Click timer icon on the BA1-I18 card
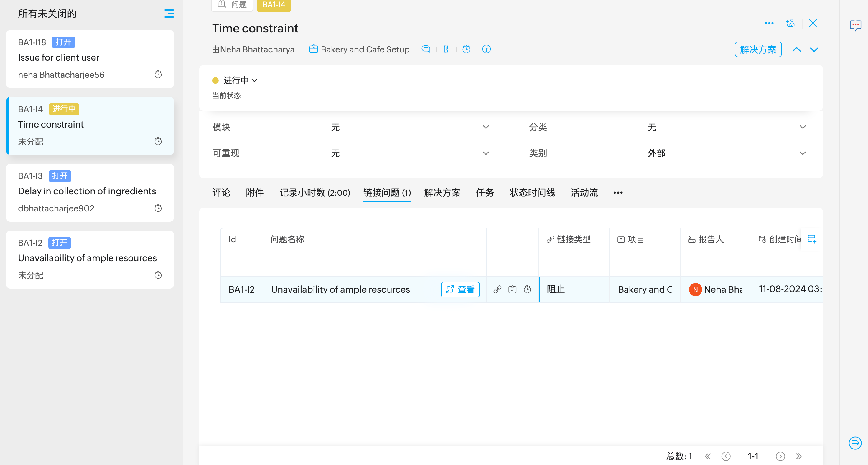This screenshot has width=868, height=465. pos(158,75)
